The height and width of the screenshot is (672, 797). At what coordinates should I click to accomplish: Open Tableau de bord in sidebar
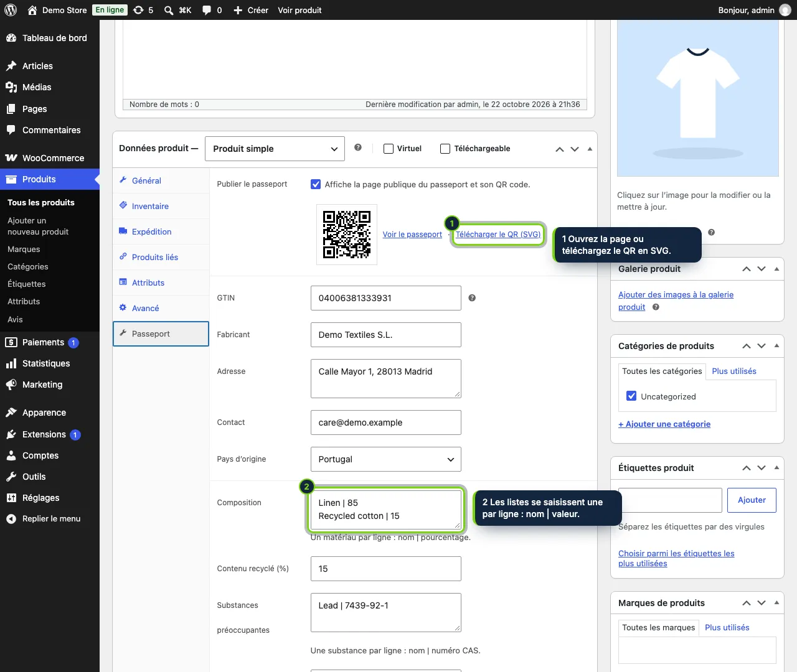(50, 38)
